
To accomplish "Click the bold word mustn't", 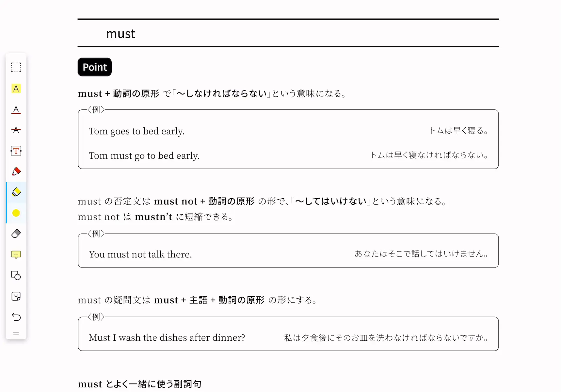I will [x=153, y=217].
